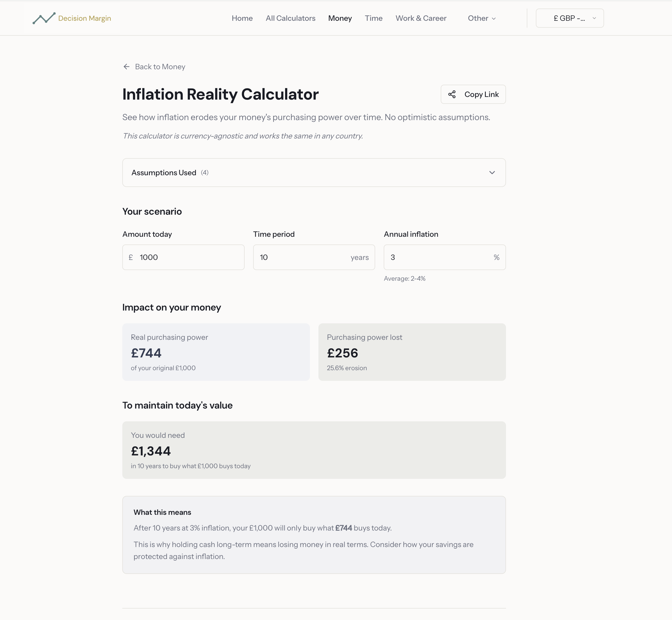Viewport: 672px width, 620px height.
Task: Click the chevron next to Other in navigation
Action: pos(493,19)
